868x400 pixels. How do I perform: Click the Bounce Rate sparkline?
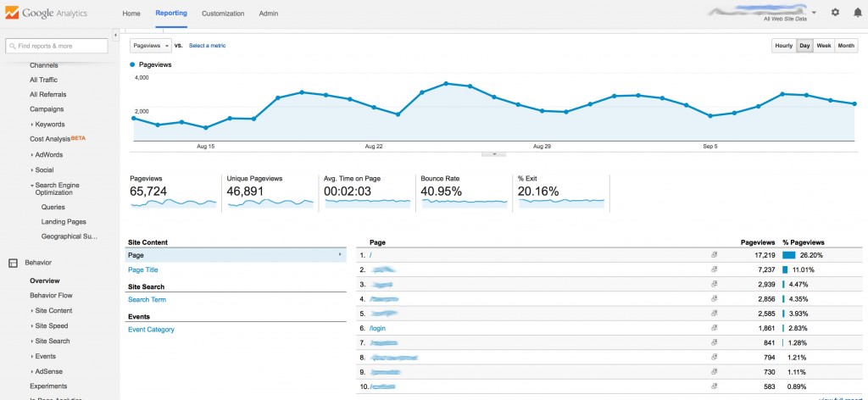pyautogui.click(x=465, y=203)
